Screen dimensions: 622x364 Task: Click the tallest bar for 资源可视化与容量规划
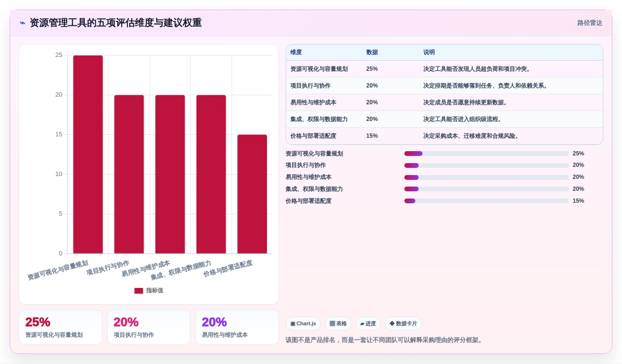coord(88,154)
